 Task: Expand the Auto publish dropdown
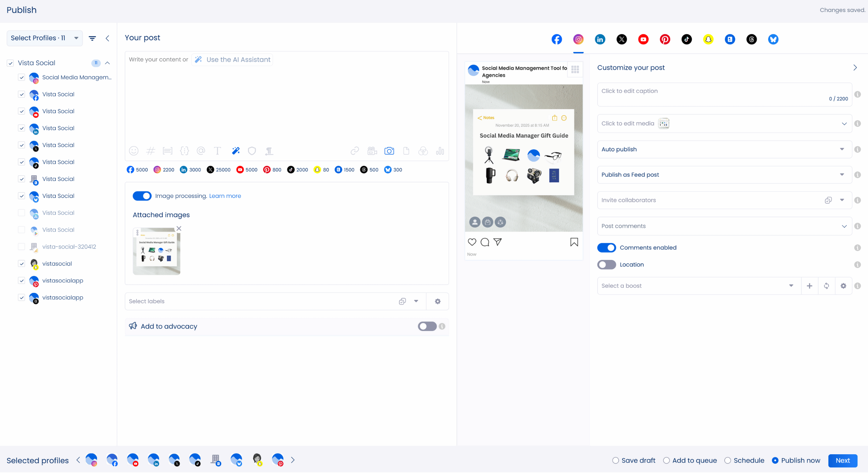click(x=724, y=149)
